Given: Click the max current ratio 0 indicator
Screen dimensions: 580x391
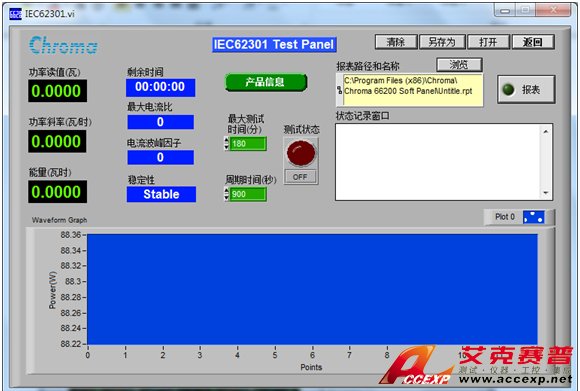Looking at the screenshot, I should pyautogui.click(x=161, y=122).
